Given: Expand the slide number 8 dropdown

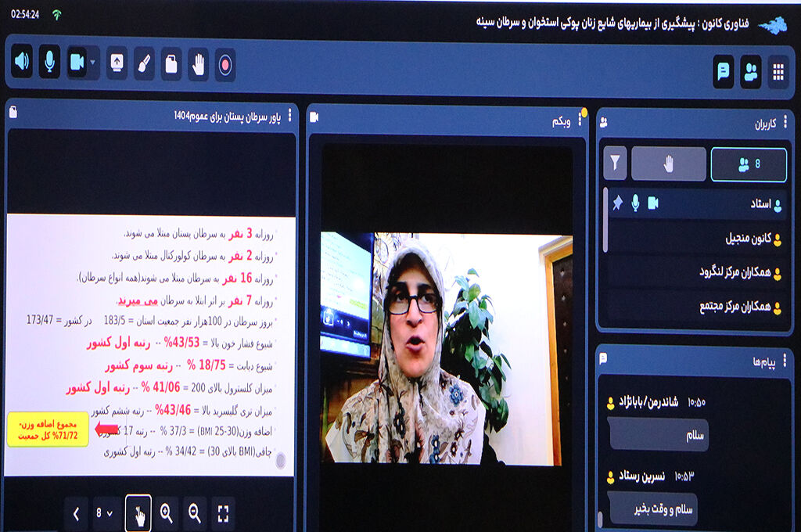Looking at the screenshot, I should pyautogui.click(x=104, y=513).
